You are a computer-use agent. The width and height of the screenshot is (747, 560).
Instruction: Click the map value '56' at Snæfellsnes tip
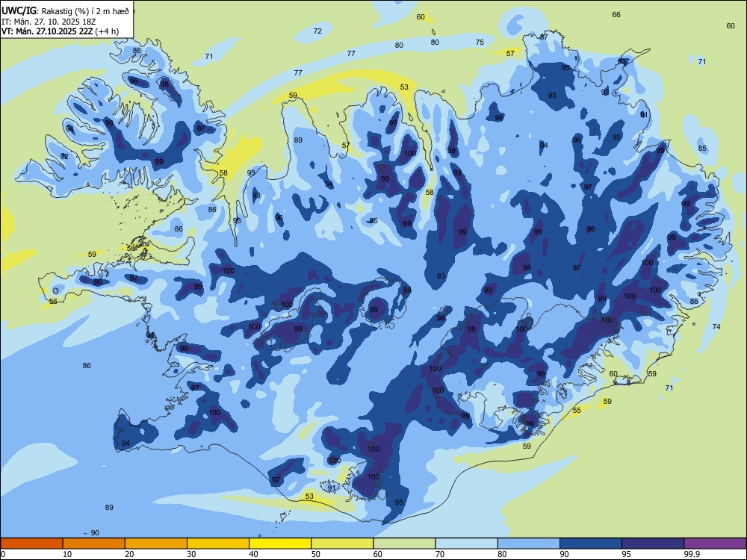[53, 302]
